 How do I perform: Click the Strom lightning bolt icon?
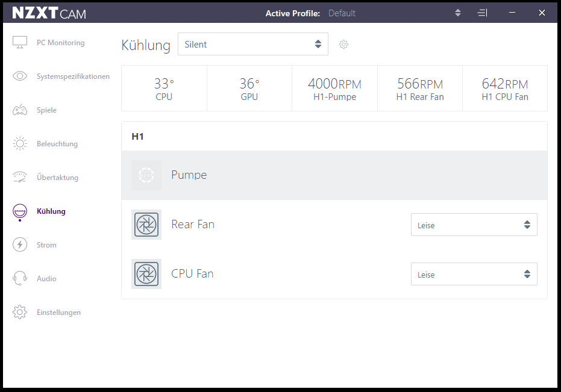[x=20, y=245]
